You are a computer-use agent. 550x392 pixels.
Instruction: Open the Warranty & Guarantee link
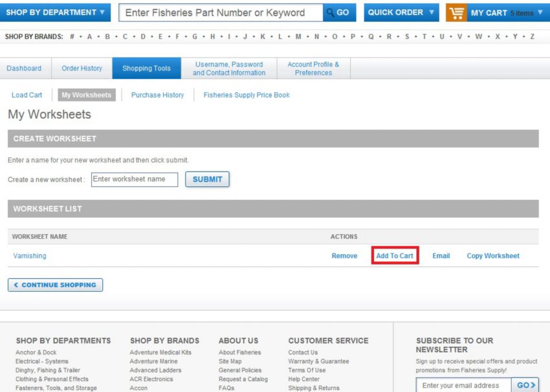[318, 361]
